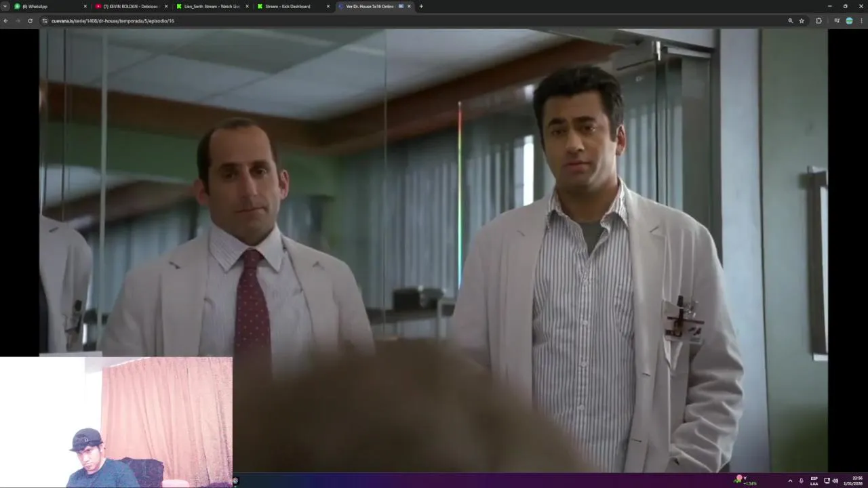Screen dimensions: 868x488
Task: Open network settings from tray
Action: pyautogui.click(x=827, y=481)
